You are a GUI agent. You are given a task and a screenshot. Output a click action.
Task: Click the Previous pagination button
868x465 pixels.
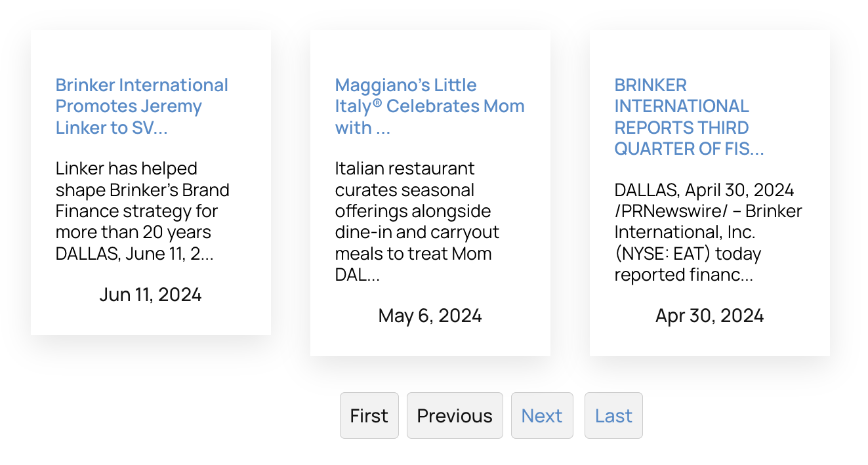(454, 416)
